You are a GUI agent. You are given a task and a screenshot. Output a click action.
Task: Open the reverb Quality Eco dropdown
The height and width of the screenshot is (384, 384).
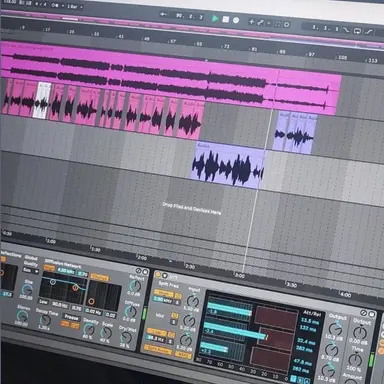31,271
